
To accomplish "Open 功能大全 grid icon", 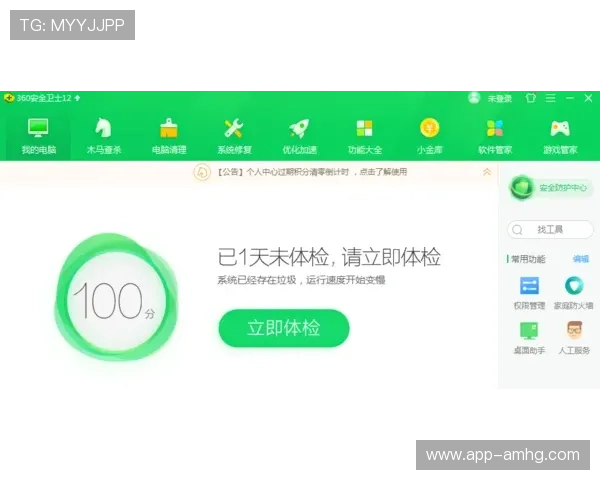I will click(x=364, y=128).
